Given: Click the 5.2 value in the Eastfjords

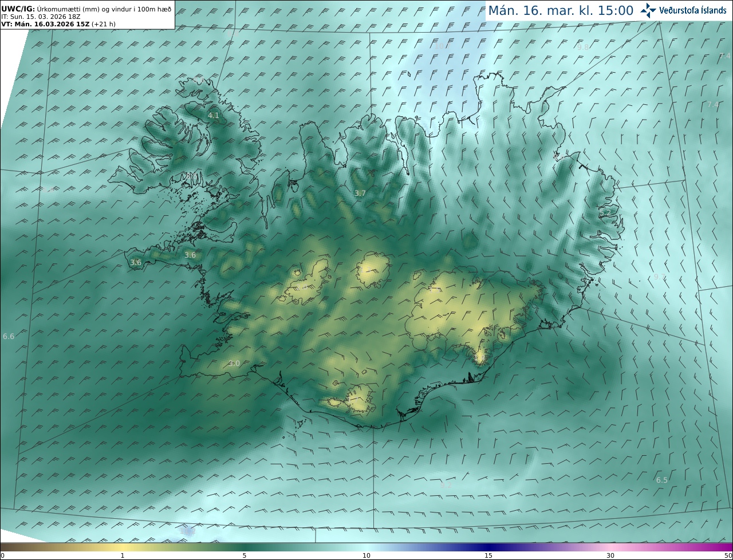Looking at the screenshot, I should (605, 213).
